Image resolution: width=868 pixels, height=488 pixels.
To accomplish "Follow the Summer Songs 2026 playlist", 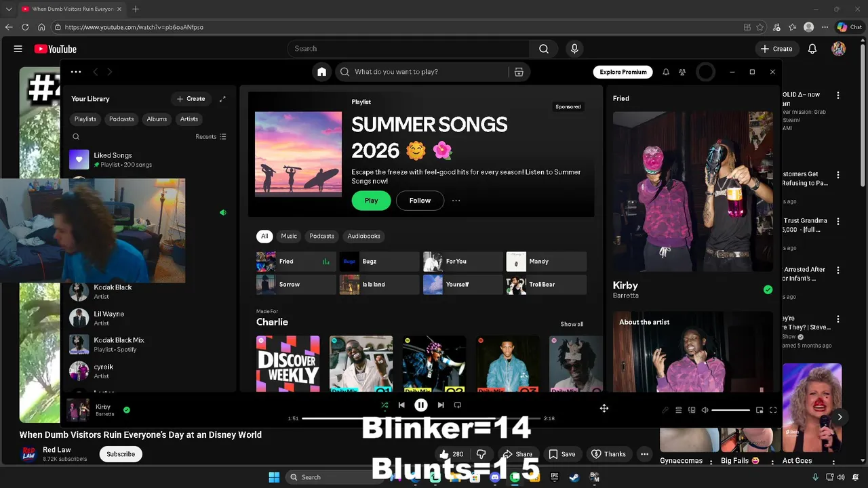I will click(420, 201).
